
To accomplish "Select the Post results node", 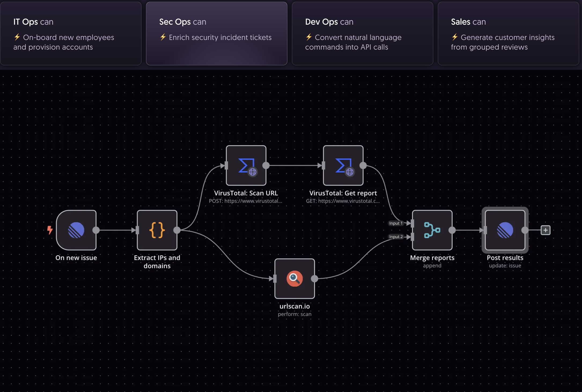I will tap(505, 230).
